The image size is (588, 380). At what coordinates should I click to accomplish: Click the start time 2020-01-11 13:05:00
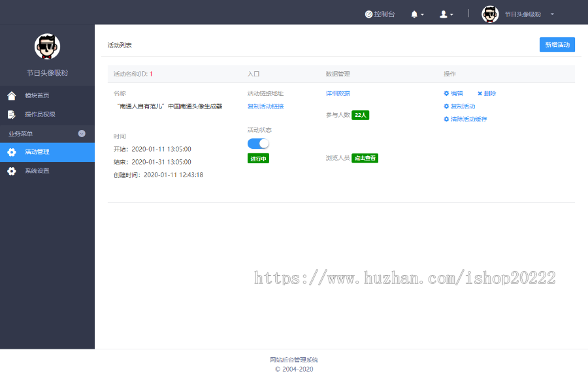[161, 149]
